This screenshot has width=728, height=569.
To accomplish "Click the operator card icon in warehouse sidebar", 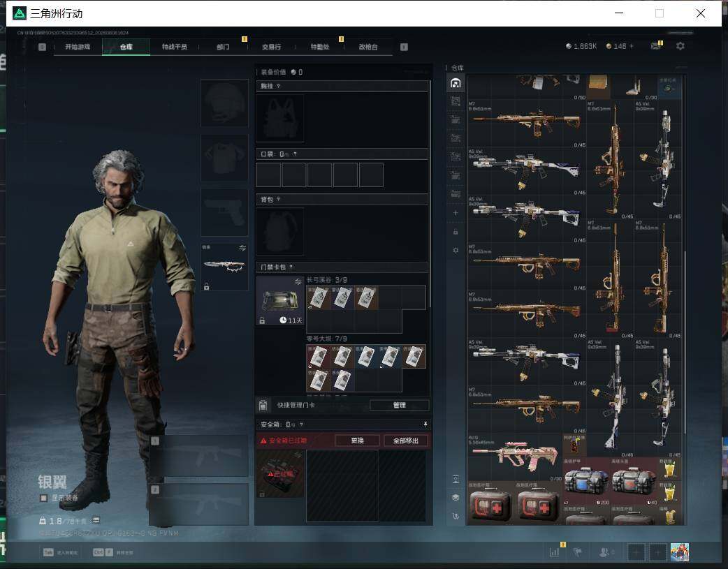I will pyautogui.click(x=456, y=479).
